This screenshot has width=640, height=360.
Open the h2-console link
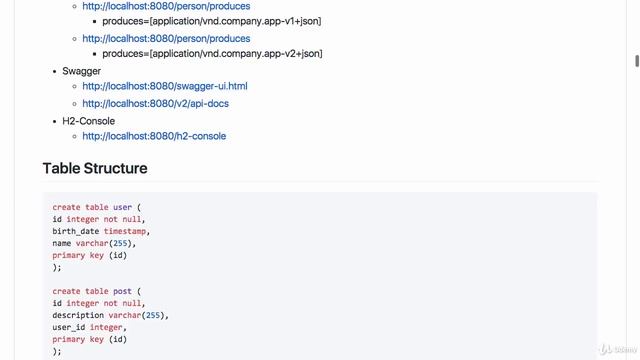tap(154, 136)
